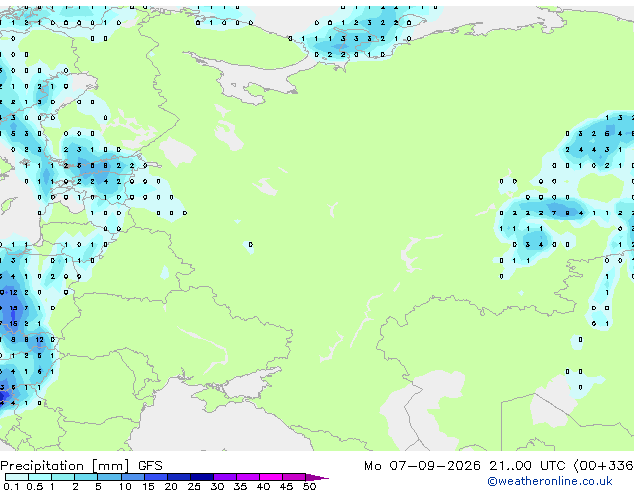
Task: Click the legend label '30'
Action: [x=217, y=486]
